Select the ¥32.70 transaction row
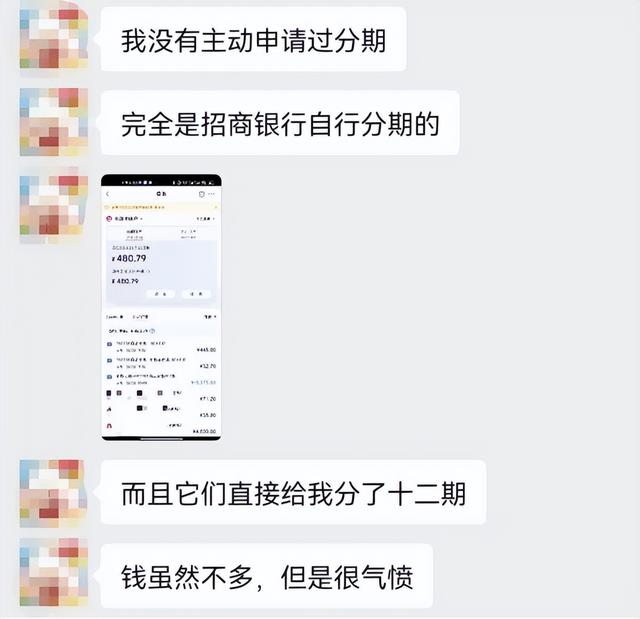 (x=161, y=363)
